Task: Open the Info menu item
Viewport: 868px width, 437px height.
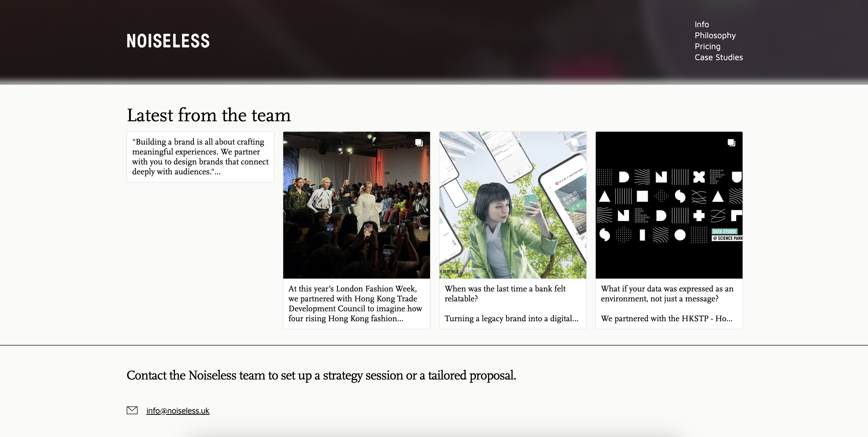Action: point(702,24)
